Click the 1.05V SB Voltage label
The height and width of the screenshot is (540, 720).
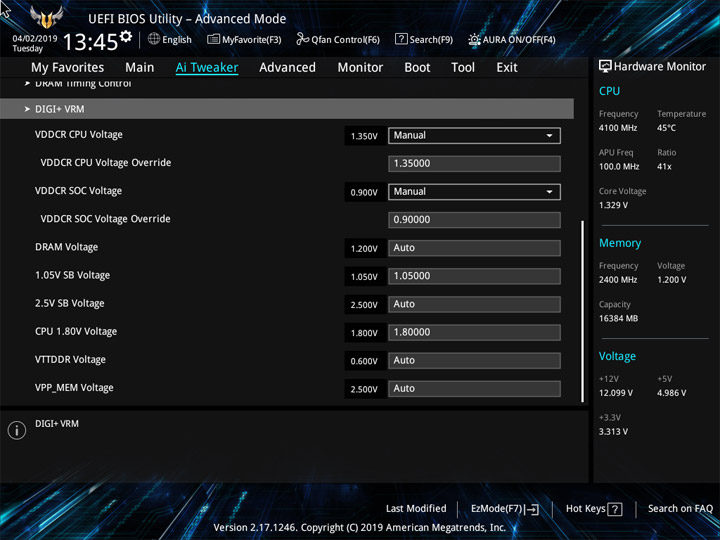[73, 276]
